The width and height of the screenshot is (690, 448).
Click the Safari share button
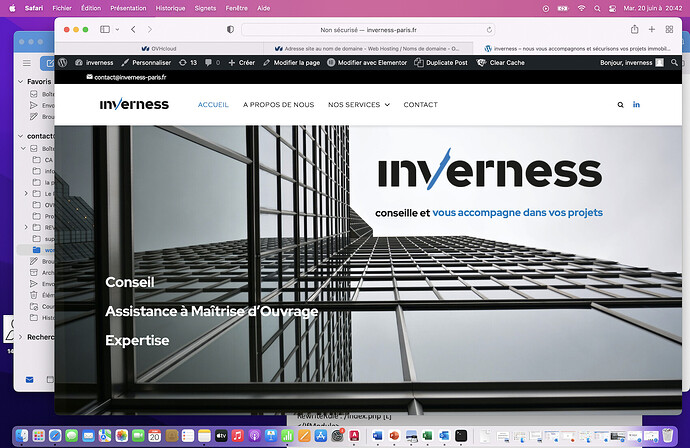pyautogui.click(x=634, y=29)
